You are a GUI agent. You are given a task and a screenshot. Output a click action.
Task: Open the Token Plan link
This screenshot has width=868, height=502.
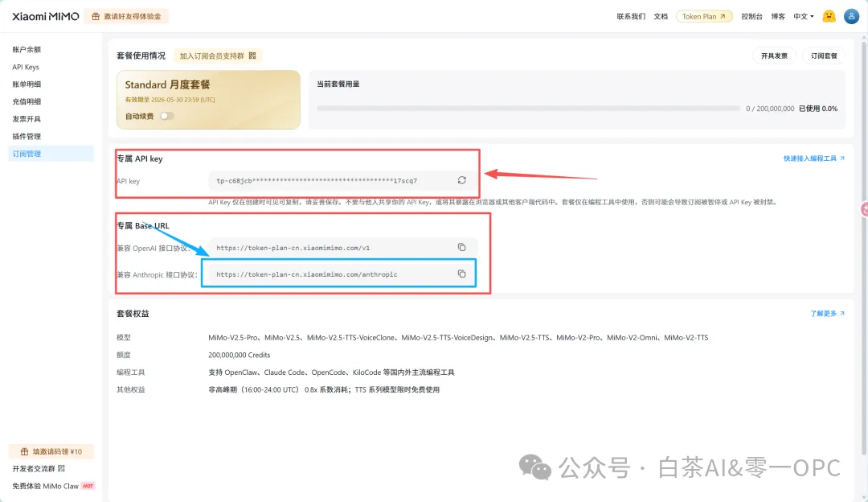(704, 17)
